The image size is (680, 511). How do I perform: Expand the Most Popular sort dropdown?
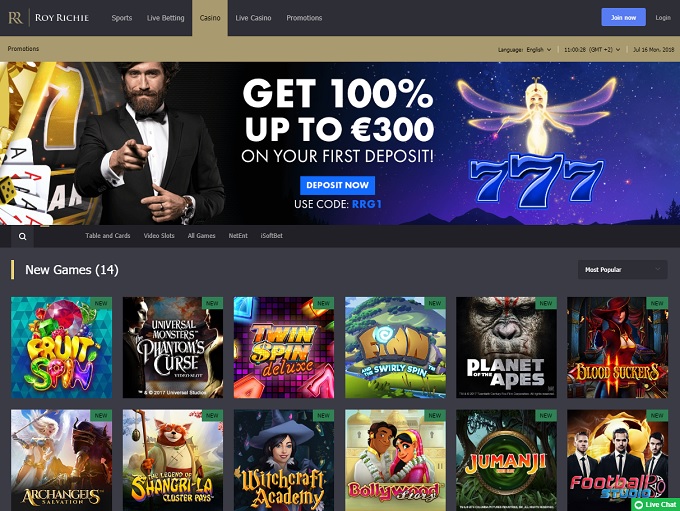[x=622, y=270]
